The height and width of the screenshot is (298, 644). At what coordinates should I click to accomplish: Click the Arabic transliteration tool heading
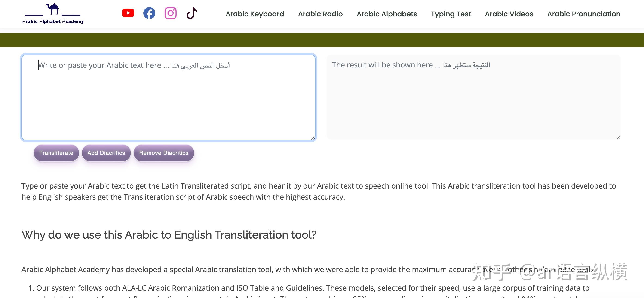pos(169,235)
